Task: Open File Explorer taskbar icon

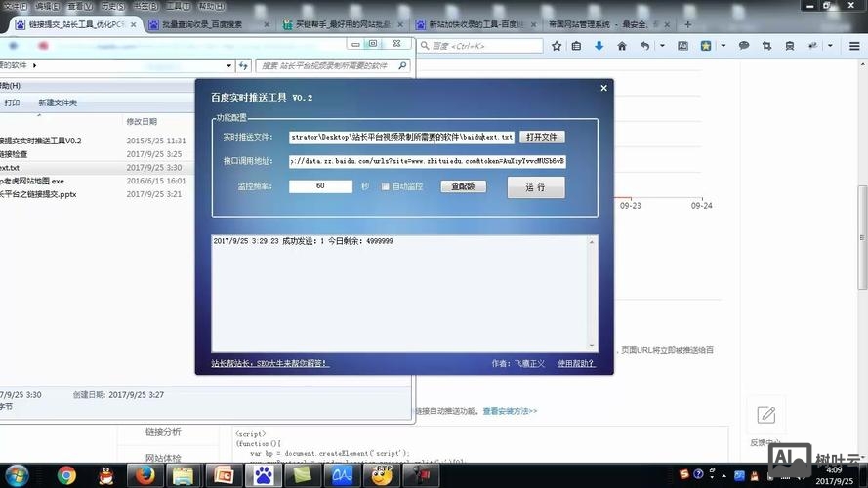Action: coord(184,476)
